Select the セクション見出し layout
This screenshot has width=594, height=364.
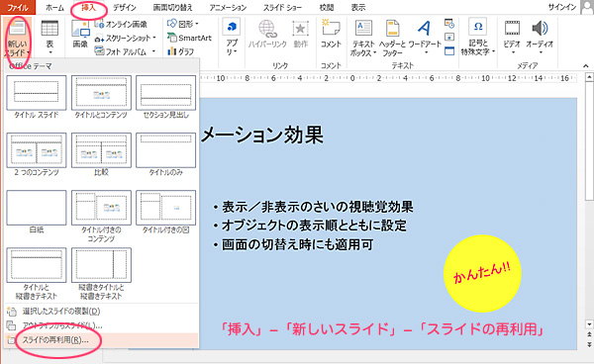point(166,97)
